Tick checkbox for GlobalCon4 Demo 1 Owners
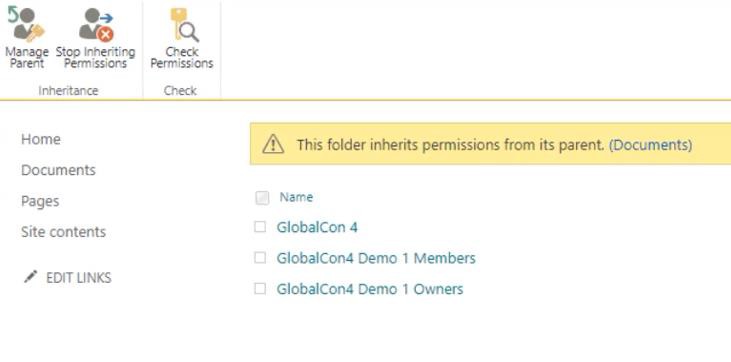The image size is (731, 362). [x=260, y=289]
